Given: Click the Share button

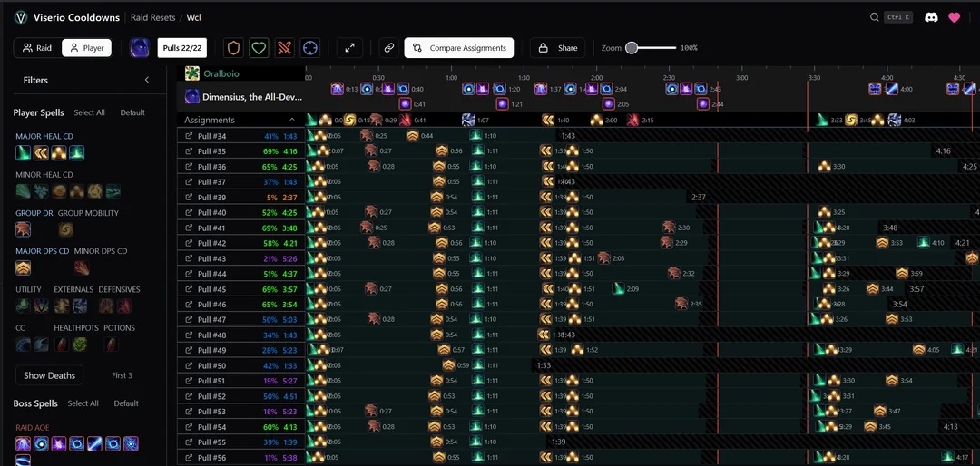Looking at the screenshot, I should 558,48.
